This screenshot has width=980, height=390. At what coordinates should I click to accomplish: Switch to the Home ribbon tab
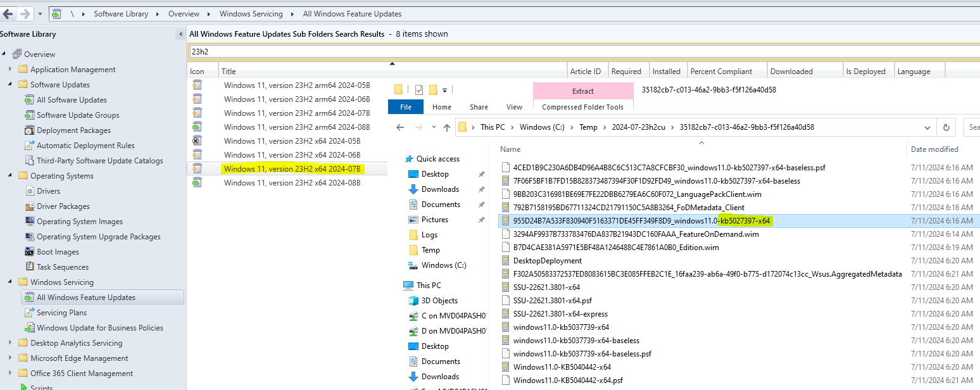pos(442,107)
